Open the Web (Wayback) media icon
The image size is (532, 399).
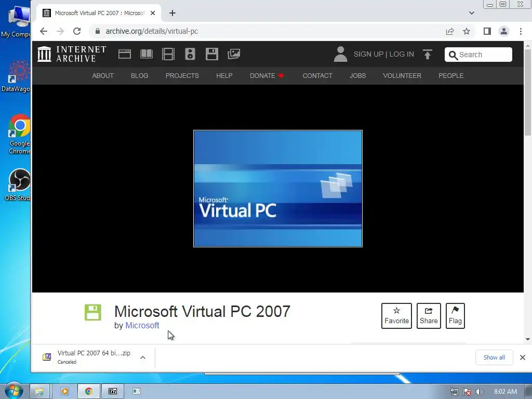[x=125, y=54]
